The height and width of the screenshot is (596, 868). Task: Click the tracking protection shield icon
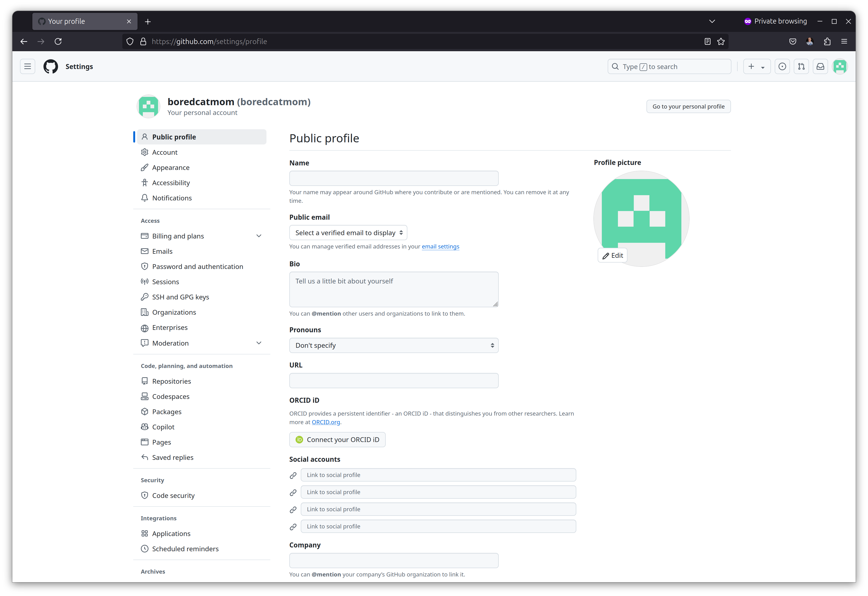click(130, 41)
